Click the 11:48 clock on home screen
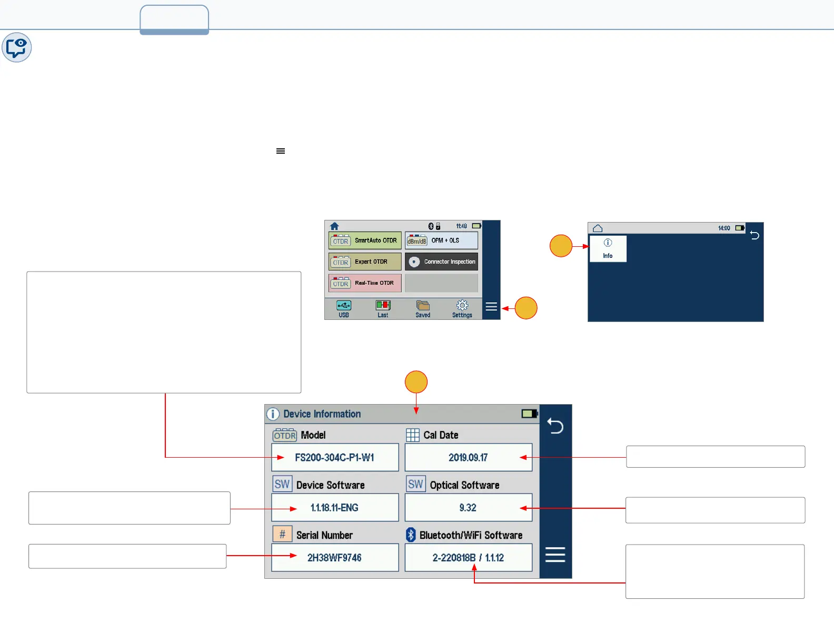 pyautogui.click(x=462, y=226)
